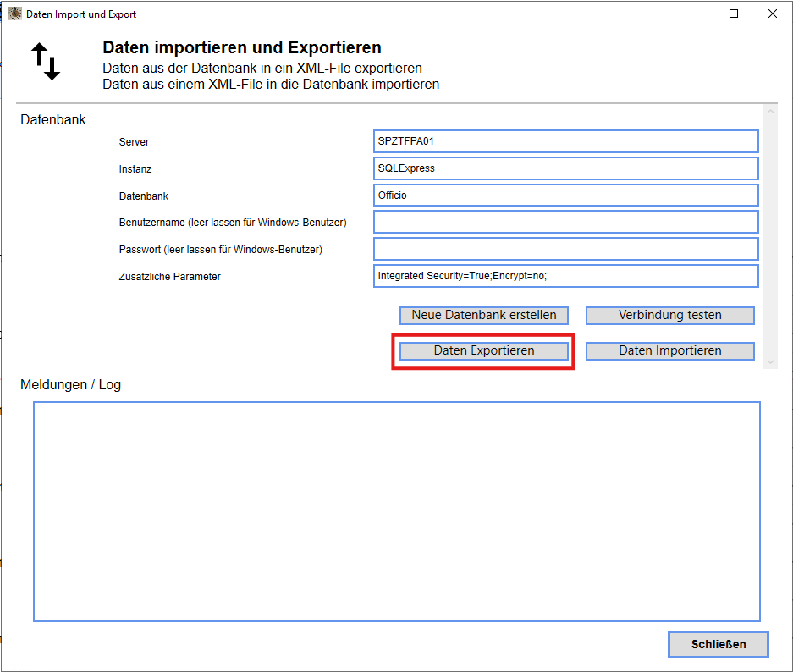The height and width of the screenshot is (672, 793).
Task: Click the Datenbank section label
Action: (x=52, y=119)
